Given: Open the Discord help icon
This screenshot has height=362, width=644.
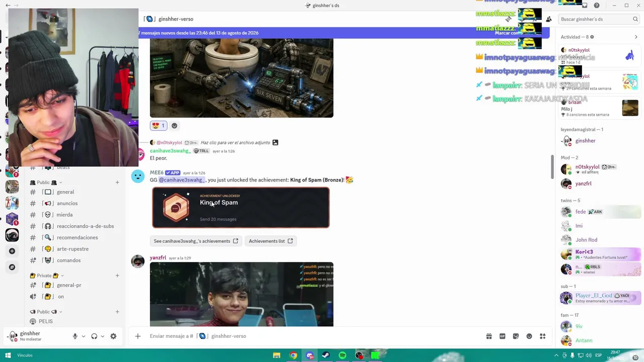Looking at the screenshot, I should pyautogui.click(x=597, y=6).
